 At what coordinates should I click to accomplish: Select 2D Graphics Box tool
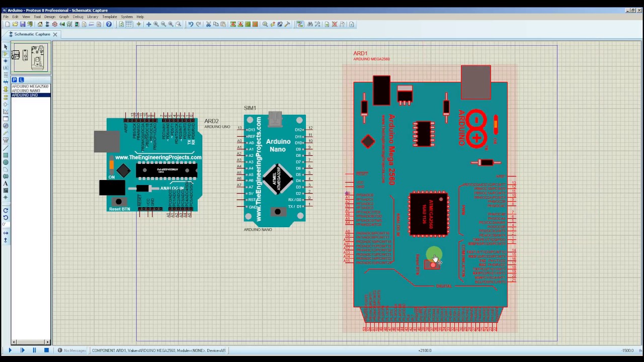pos(6,155)
